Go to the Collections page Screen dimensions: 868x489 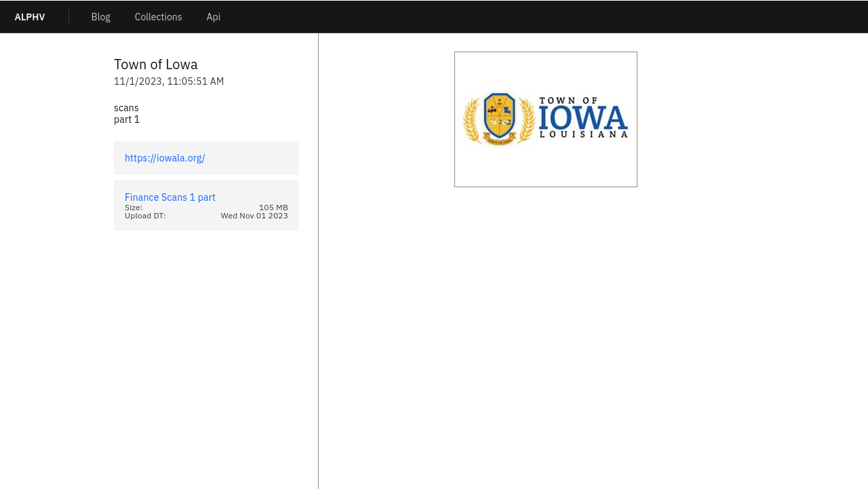click(158, 17)
